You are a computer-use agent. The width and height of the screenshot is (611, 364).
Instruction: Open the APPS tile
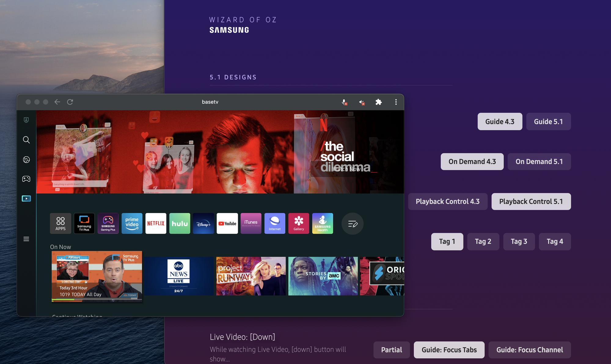pos(60,223)
